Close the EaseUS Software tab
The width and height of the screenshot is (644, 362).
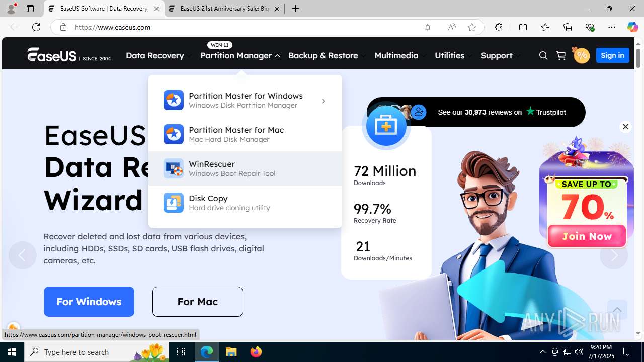(x=156, y=9)
